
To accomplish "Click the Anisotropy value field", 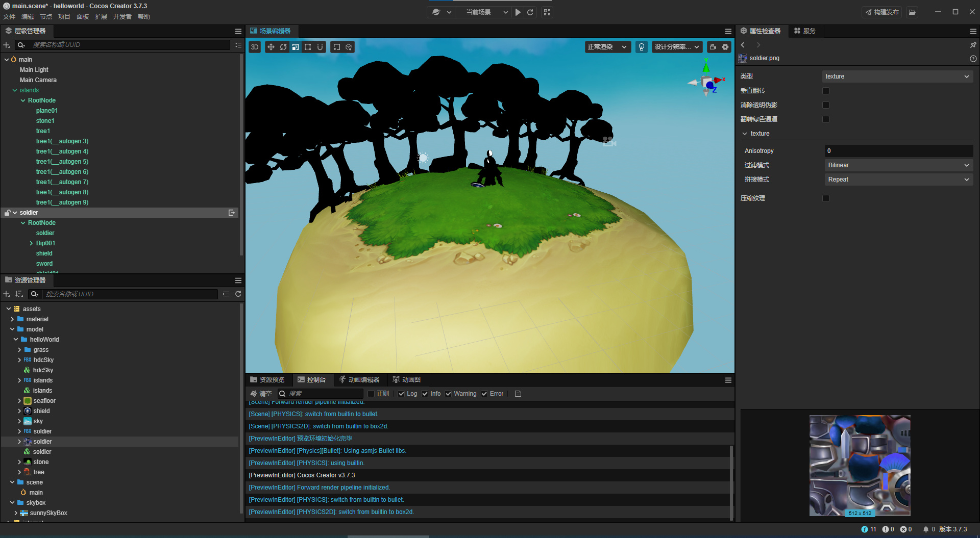I will [898, 151].
